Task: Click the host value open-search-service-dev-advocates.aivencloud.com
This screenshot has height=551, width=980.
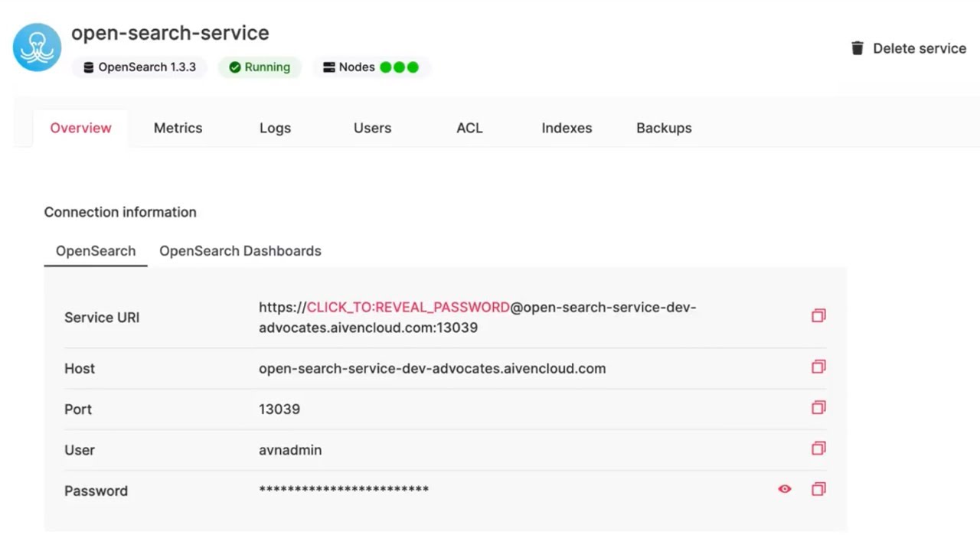Action: click(x=433, y=368)
